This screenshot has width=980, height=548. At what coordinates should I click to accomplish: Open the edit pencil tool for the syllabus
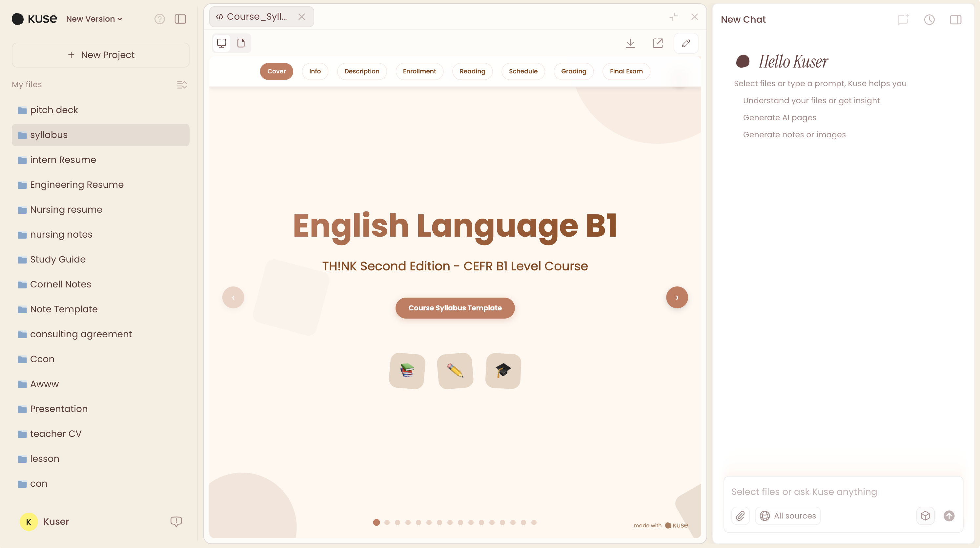(685, 43)
